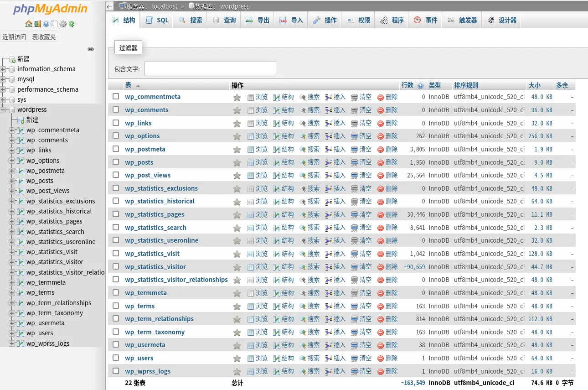Viewport: 588px width, 390px height.
Task: Select wp_statistics_pages checkbox
Action: pos(116,214)
